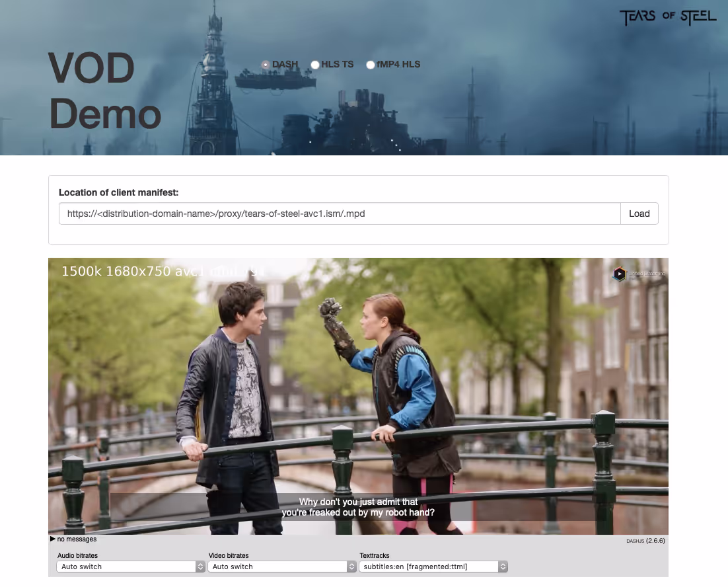The image size is (728, 587).
Task: Click the 'Video bitrates' label
Action: point(229,555)
